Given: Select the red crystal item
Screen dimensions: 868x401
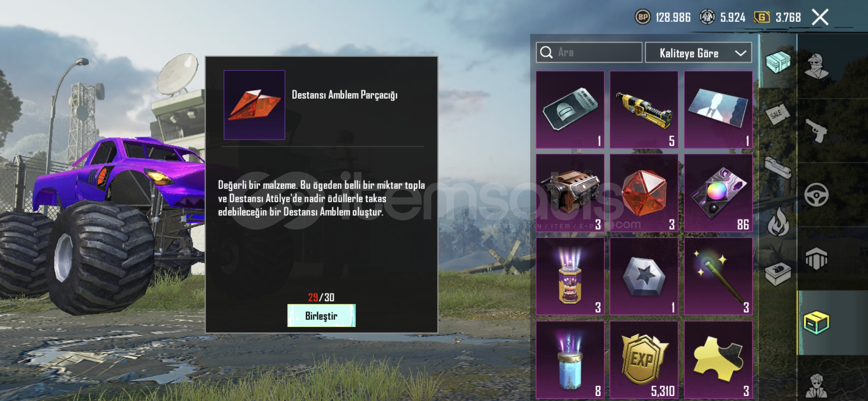Looking at the screenshot, I should pyautogui.click(x=644, y=193).
